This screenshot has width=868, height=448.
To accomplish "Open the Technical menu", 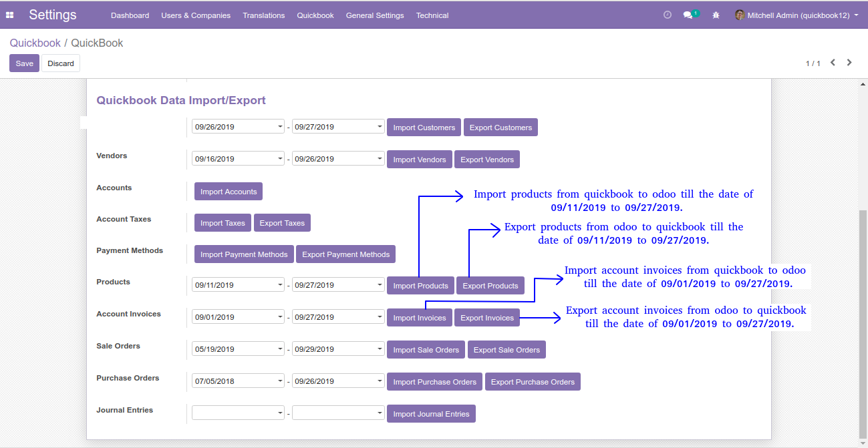I will click(x=432, y=15).
